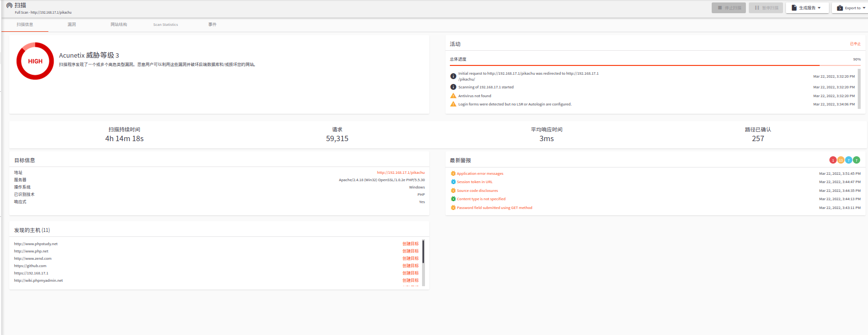868x335 pixels.
Task: Click host entry http://www.zend.com
Action: click(33, 258)
